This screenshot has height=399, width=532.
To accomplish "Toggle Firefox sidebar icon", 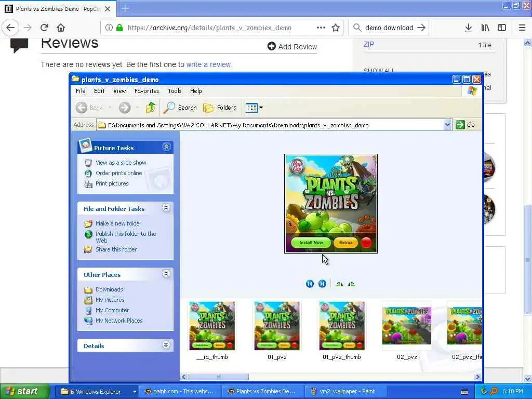I will 502,28.
